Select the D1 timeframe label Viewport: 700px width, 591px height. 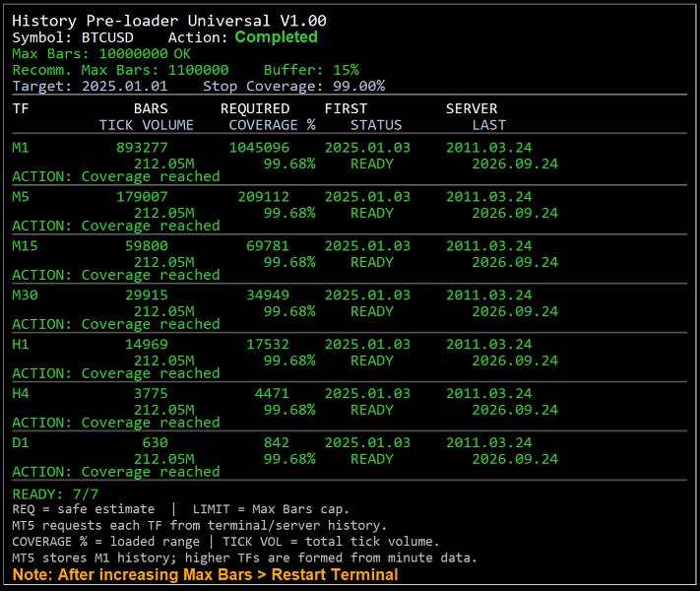tap(21, 442)
